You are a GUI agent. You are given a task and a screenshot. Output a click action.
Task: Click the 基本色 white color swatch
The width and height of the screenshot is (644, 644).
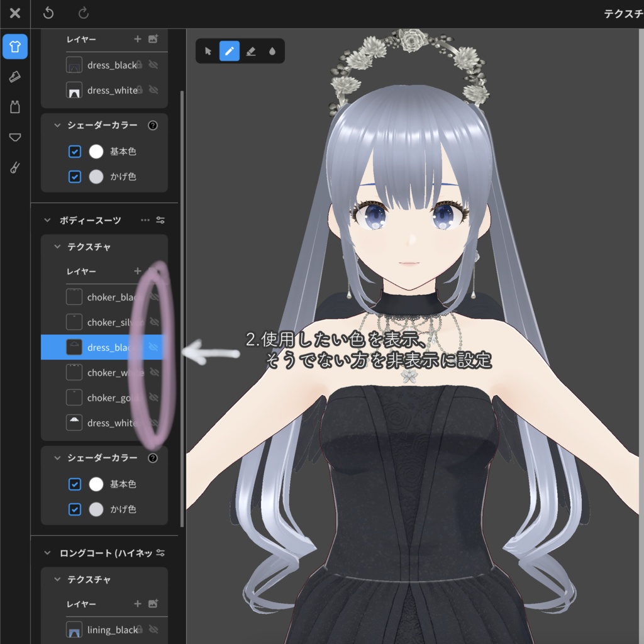click(x=95, y=484)
